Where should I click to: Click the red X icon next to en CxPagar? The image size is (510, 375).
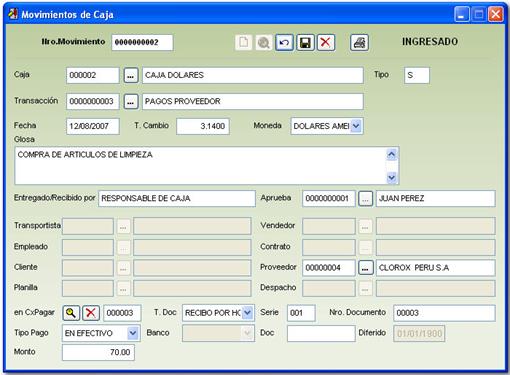pyautogui.click(x=91, y=313)
